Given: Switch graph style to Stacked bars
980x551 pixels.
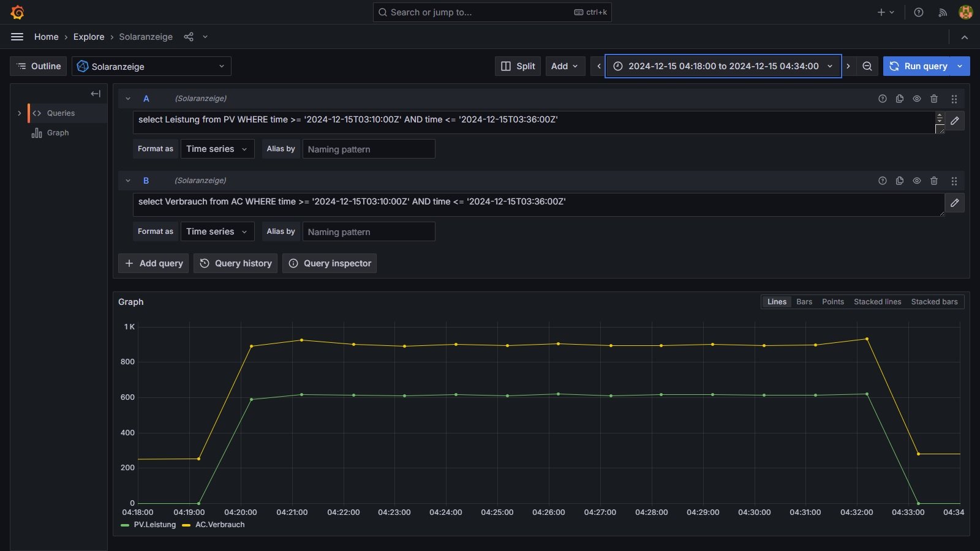Looking at the screenshot, I should click(x=934, y=302).
